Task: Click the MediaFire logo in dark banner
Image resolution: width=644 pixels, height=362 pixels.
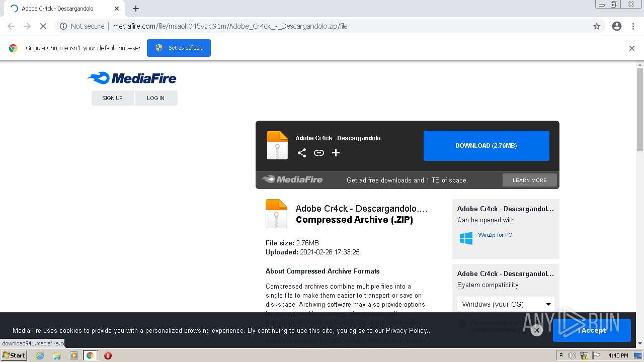Action: [292, 179]
